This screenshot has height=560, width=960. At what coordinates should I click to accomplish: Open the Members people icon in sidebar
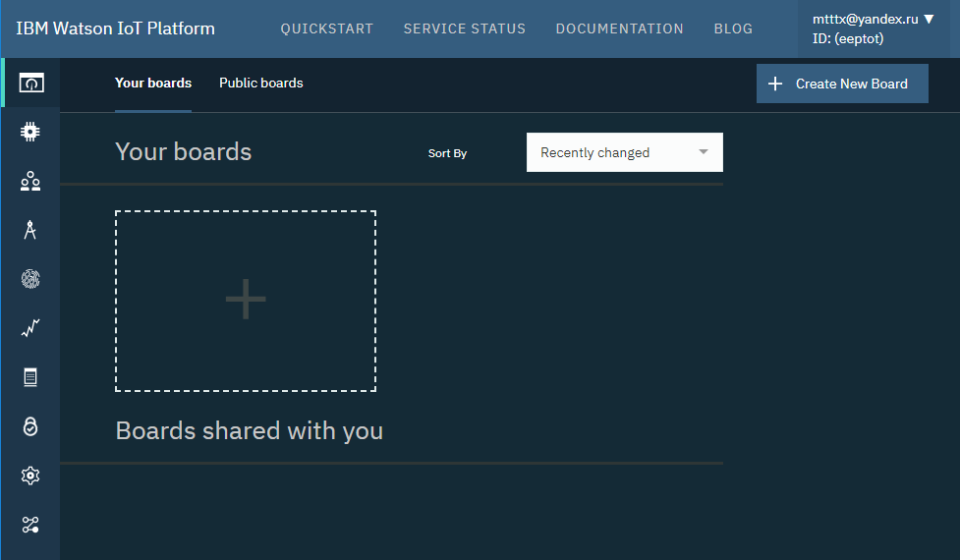tap(30, 181)
